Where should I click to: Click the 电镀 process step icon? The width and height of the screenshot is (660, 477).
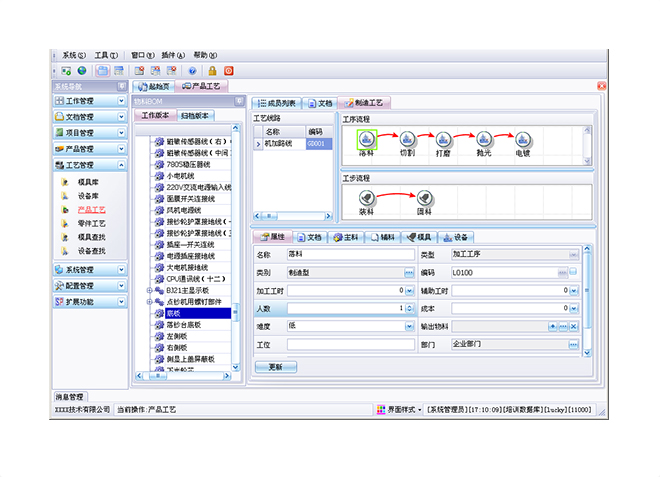523,140
